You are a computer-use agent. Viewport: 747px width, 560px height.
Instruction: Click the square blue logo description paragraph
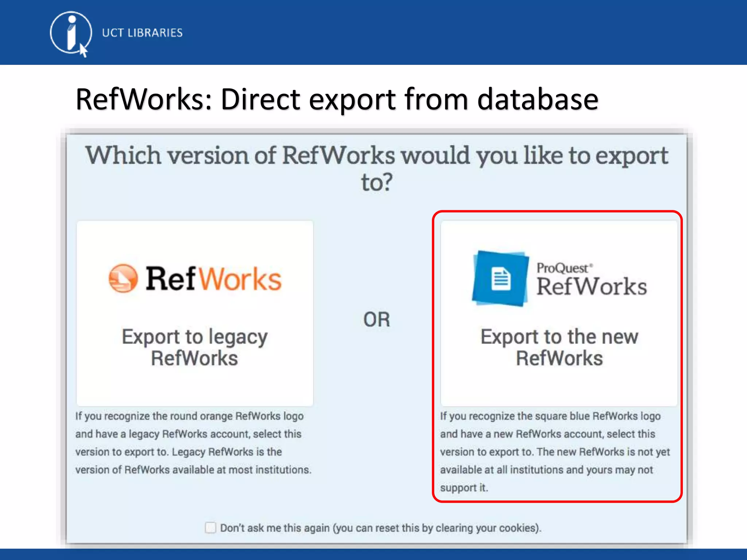tap(555, 452)
